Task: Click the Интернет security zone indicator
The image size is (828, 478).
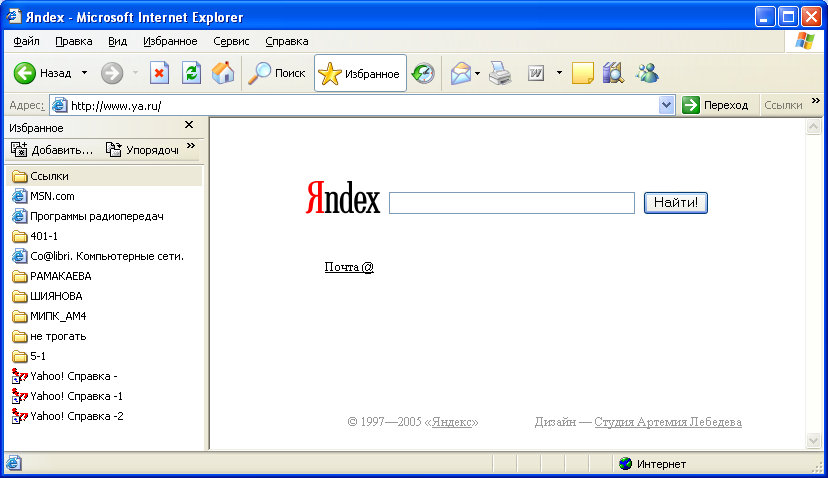Action: click(653, 464)
